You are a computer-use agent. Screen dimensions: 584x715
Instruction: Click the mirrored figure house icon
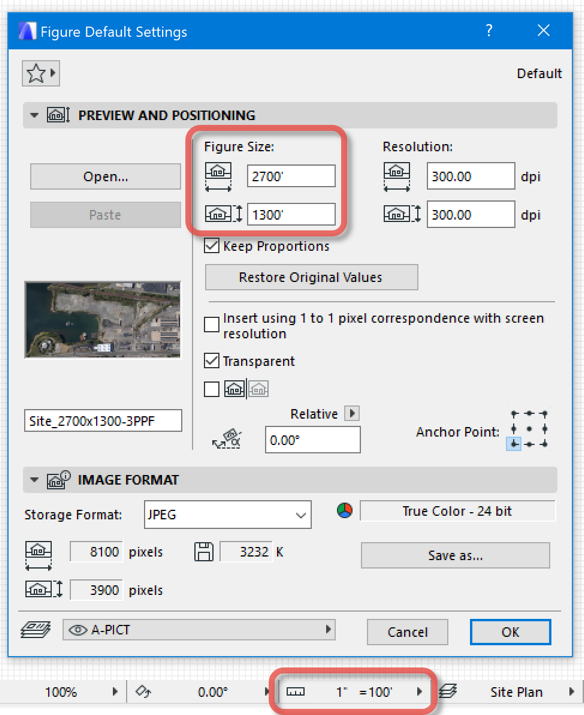[x=258, y=389]
